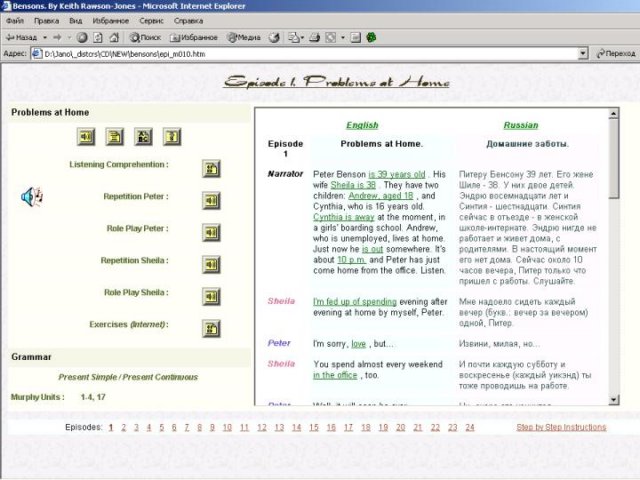Click the History toolbar icon
This screenshot has width=640, height=480.
tap(274, 38)
